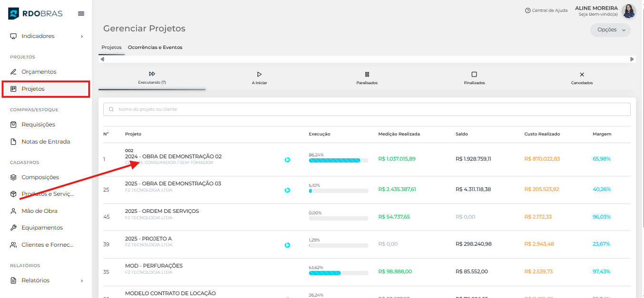The height and width of the screenshot is (298, 644).
Task: Open the 2025 - ORDEM DE SERVIÇOS project
Action: point(162,211)
